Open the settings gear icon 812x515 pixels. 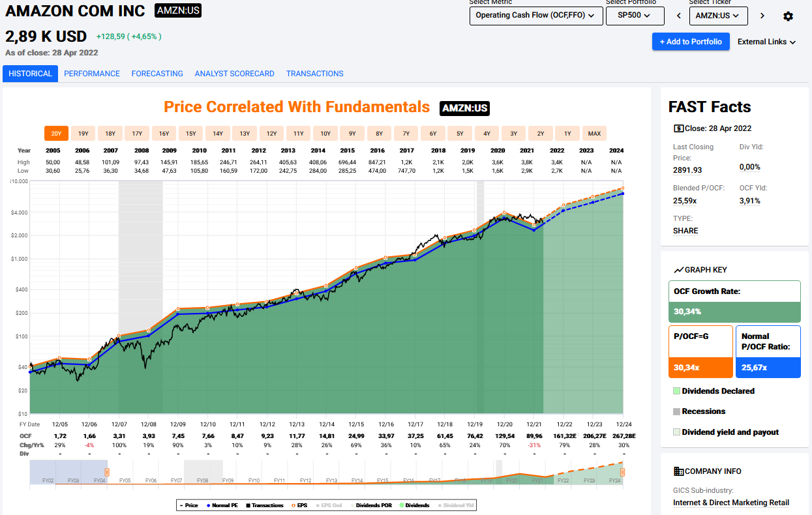pos(788,16)
